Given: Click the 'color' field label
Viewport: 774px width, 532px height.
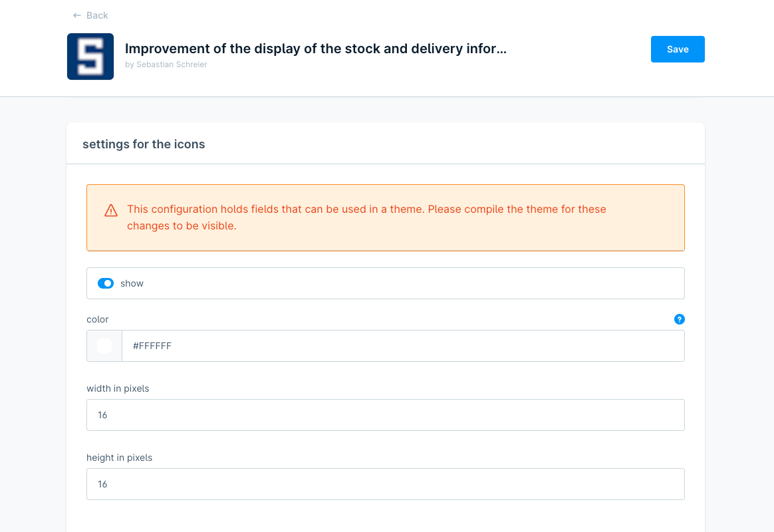Looking at the screenshot, I should click(x=97, y=319).
